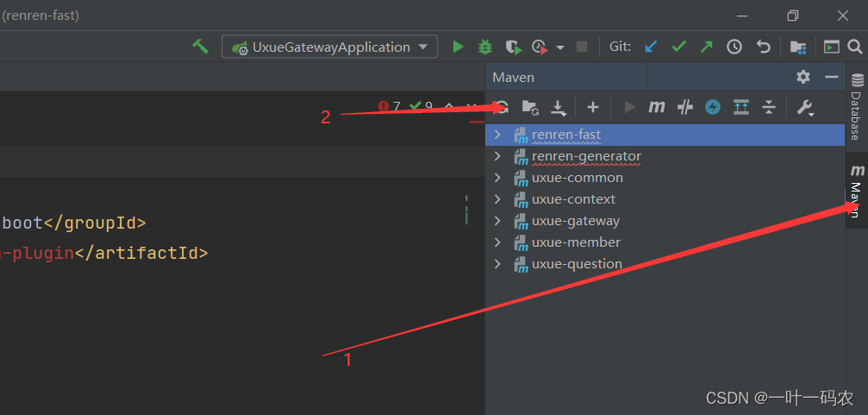Run with Coverage shield icon
This screenshot has width=868, height=415.
coord(513,47)
